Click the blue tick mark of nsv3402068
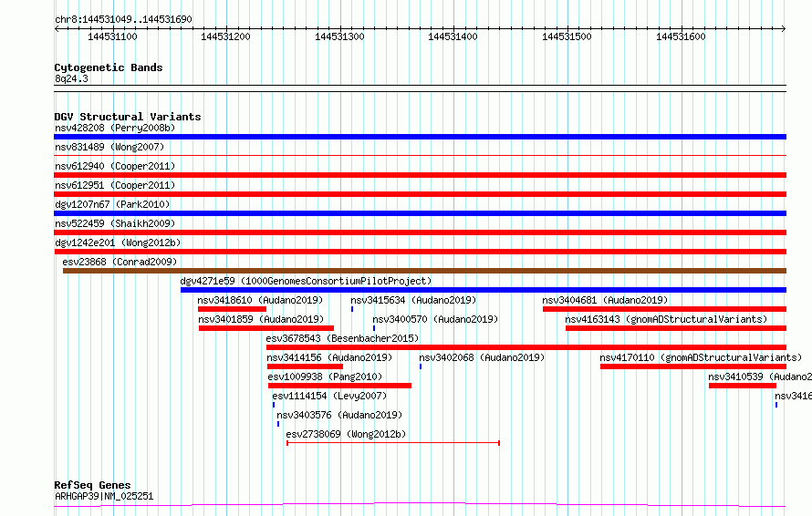812x516 pixels. click(421, 366)
